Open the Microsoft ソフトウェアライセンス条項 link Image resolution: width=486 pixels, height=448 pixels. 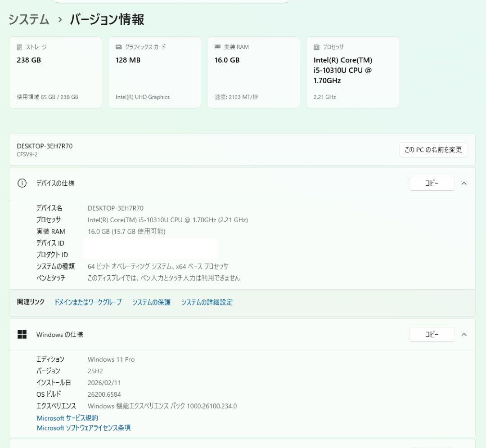[x=83, y=428]
